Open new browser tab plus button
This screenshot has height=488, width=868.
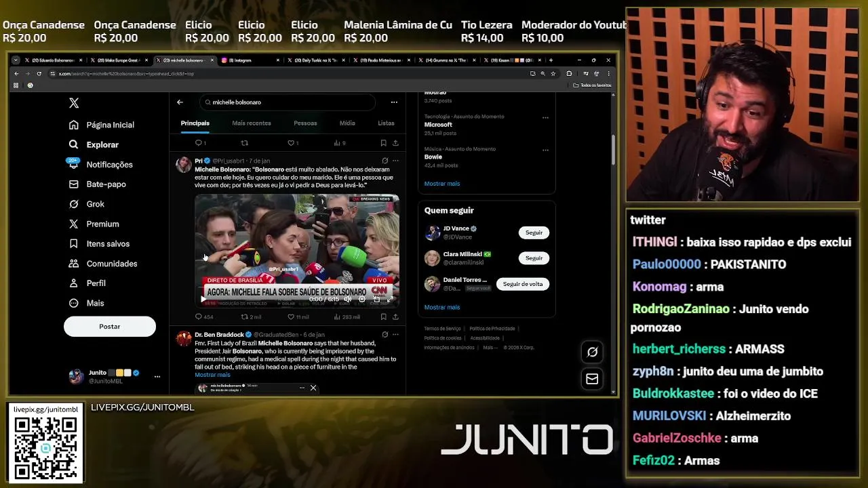coord(551,60)
